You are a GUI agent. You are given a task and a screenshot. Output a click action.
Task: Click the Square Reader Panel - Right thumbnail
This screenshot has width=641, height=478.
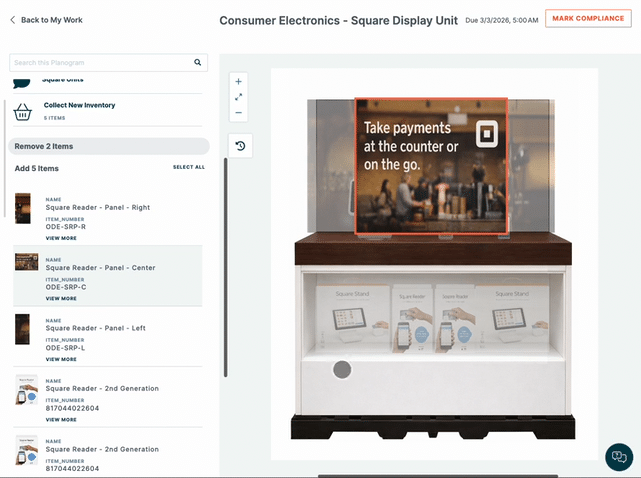(x=23, y=208)
